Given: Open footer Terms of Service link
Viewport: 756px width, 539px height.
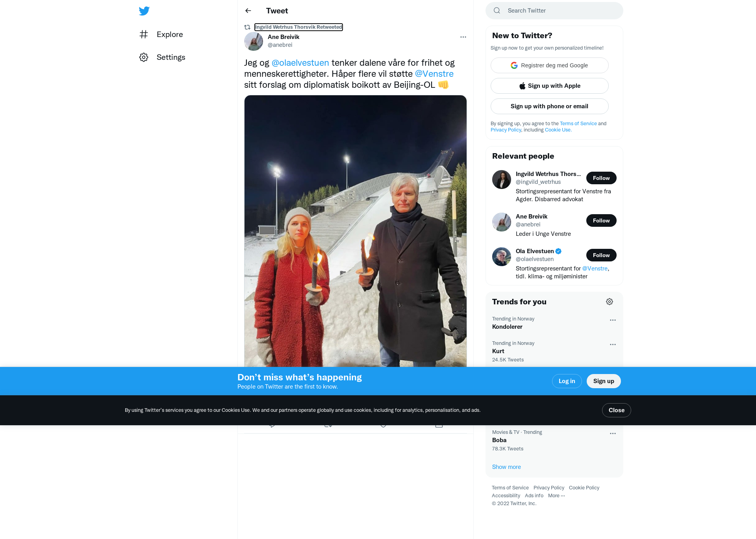Looking at the screenshot, I should point(510,488).
